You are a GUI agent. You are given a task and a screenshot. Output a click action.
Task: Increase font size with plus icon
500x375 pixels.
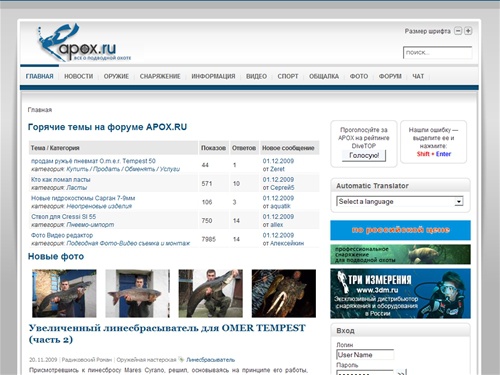point(468,31)
